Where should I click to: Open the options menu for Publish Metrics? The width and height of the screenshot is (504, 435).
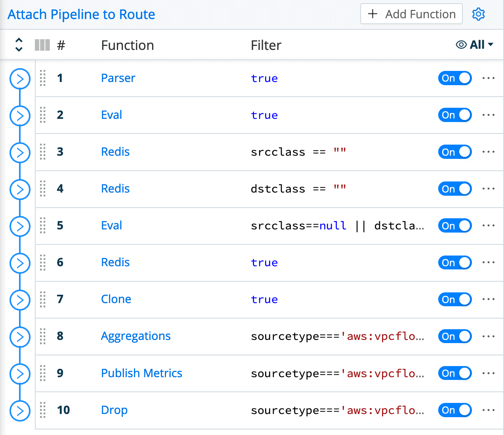tap(488, 373)
